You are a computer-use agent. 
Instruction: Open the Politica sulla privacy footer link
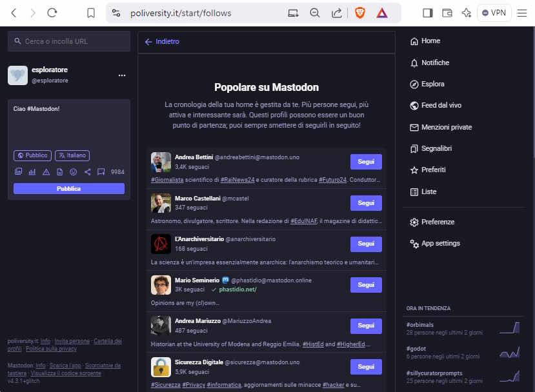(x=51, y=349)
